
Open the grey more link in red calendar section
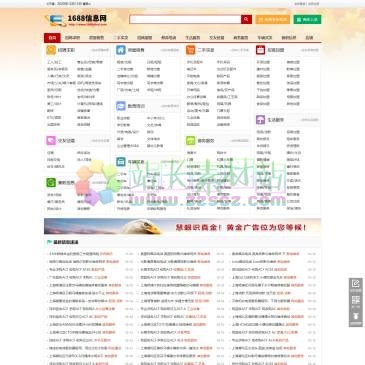pyautogui.click(x=310, y=50)
